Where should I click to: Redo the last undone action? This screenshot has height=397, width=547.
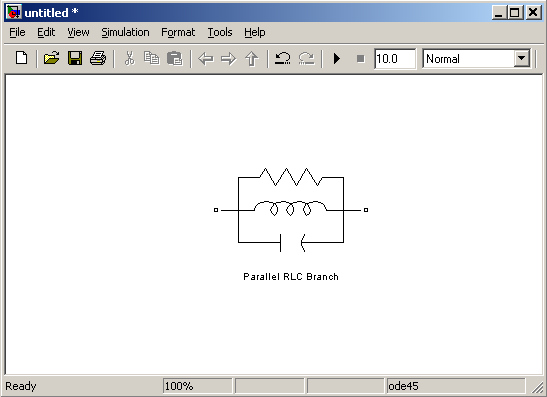tap(306, 58)
